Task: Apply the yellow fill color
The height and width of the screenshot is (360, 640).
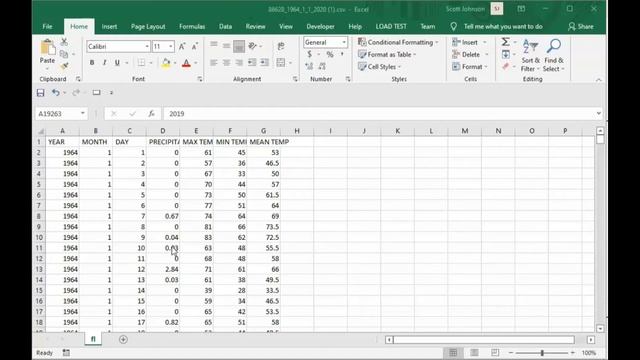Action: 166,63
